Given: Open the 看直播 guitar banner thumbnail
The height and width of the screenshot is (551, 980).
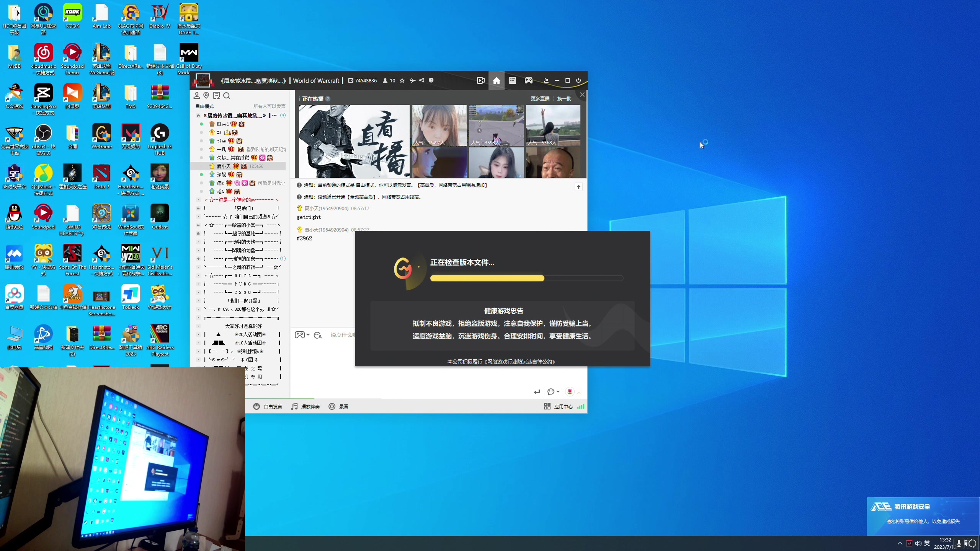Looking at the screenshot, I should tap(354, 141).
